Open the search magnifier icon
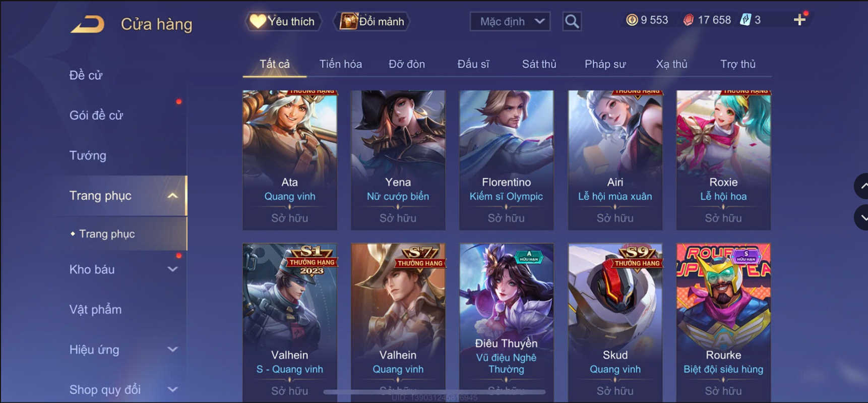Image resolution: width=868 pixels, height=403 pixels. coord(572,21)
